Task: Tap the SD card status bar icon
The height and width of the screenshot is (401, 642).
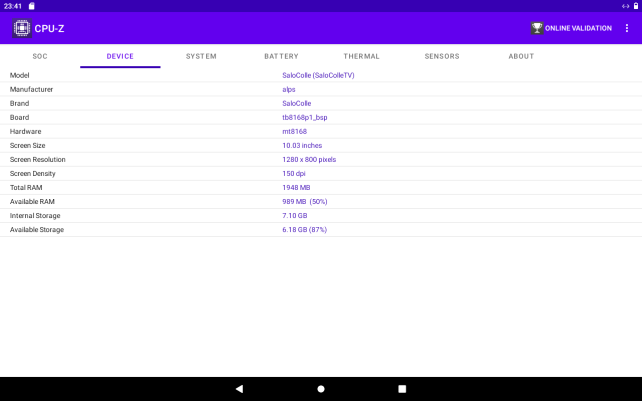Action: (32, 6)
